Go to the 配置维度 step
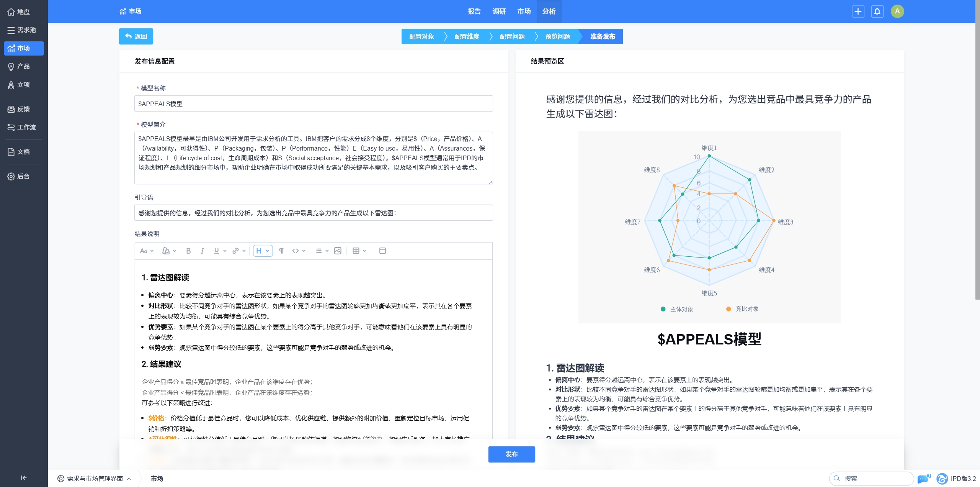 (467, 36)
